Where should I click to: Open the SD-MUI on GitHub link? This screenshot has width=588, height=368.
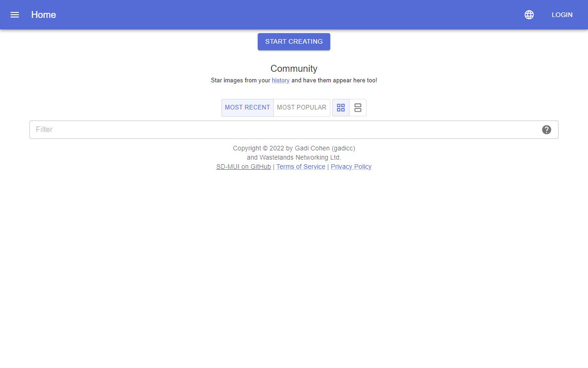(243, 167)
